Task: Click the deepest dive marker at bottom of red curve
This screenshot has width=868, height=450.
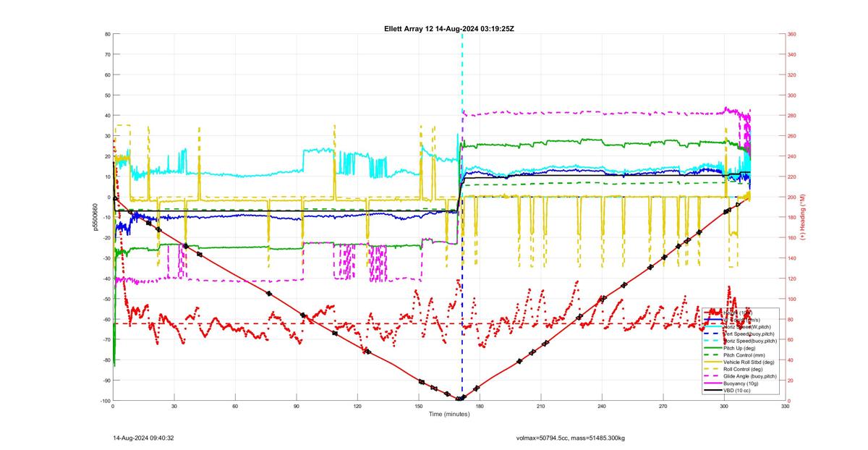Action: 460,399
